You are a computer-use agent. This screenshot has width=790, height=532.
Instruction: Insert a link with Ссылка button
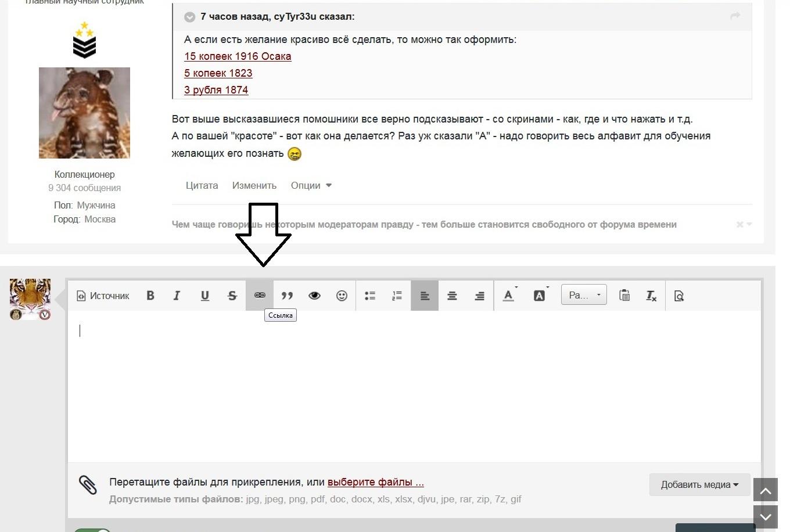coord(260,296)
